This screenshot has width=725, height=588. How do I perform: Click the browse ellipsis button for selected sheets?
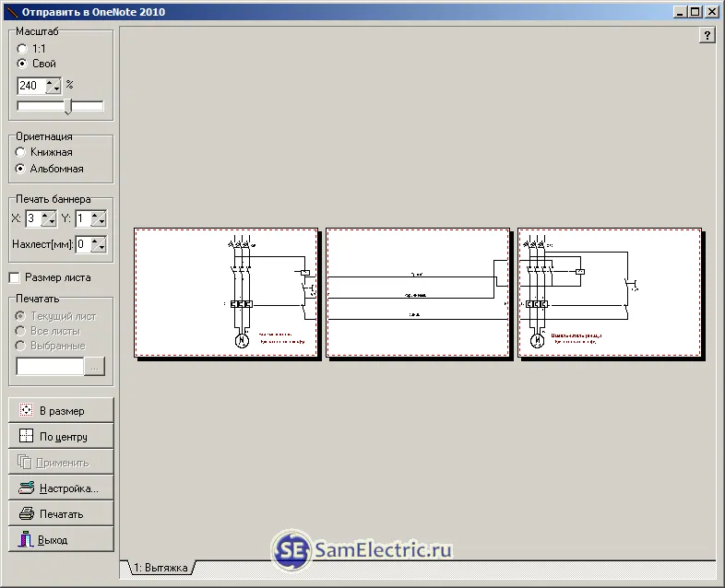(95, 366)
